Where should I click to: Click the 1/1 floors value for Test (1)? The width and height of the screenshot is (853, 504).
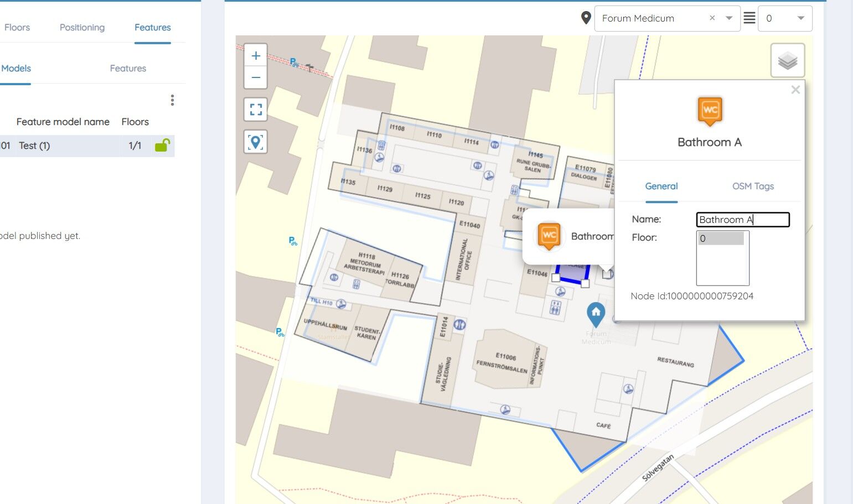135,146
